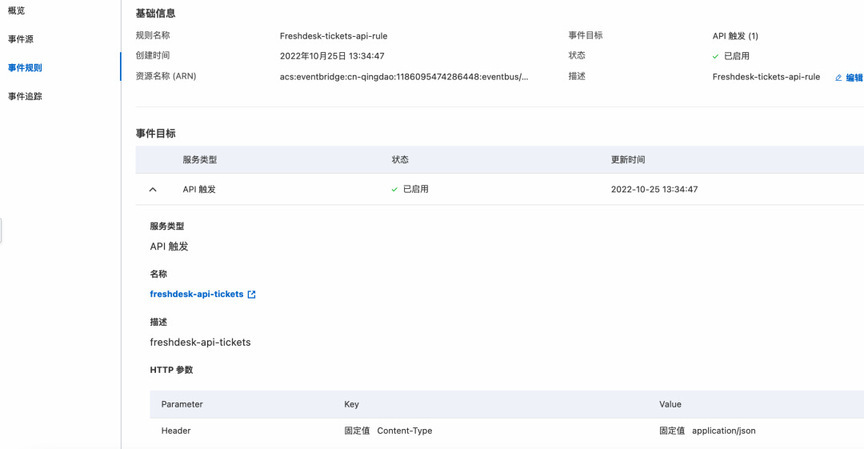Click the Parameter column header
864x449 pixels.
coord(182,404)
